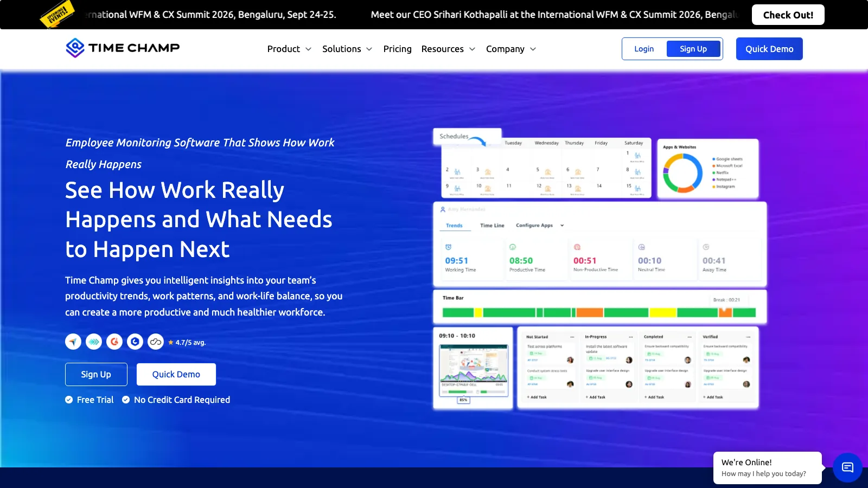The width and height of the screenshot is (868, 488).
Task: Open the Solutions menu
Action: [347, 49]
